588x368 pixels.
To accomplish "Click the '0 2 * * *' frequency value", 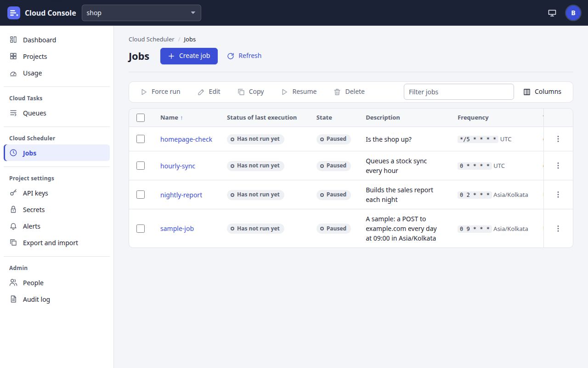I will pyautogui.click(x=475, y=195).
